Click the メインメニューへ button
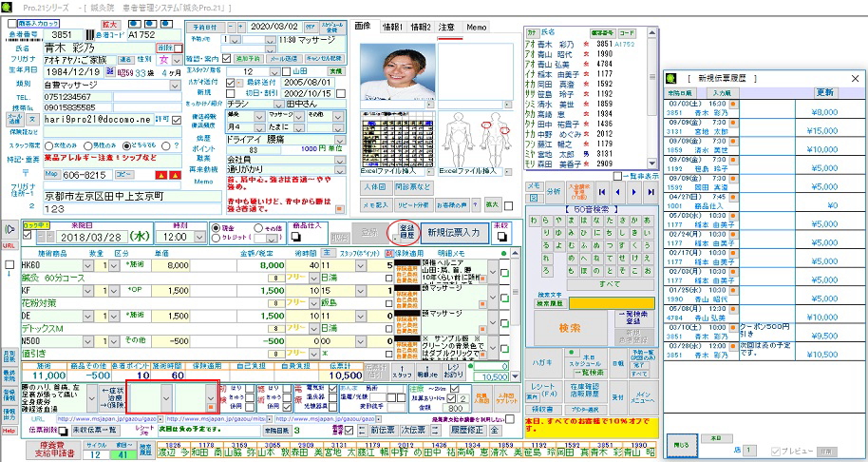This screenshot has height=462, width=868. (x=644, y=397)
